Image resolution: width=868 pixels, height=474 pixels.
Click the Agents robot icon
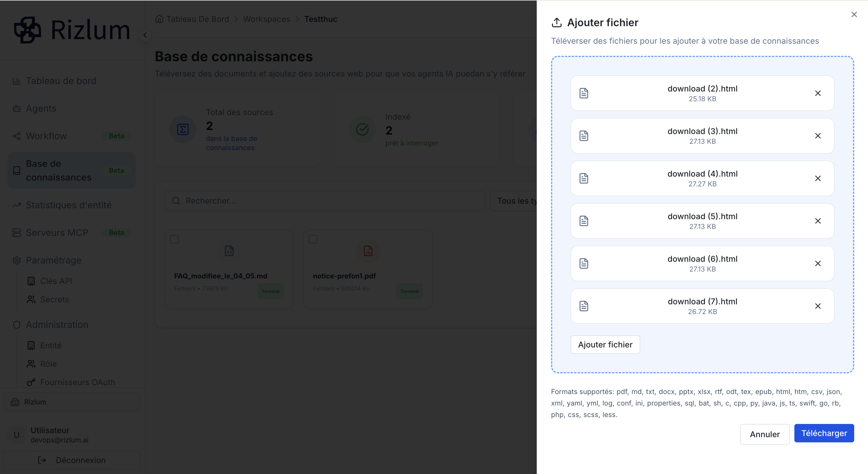(x=16, y=108)
